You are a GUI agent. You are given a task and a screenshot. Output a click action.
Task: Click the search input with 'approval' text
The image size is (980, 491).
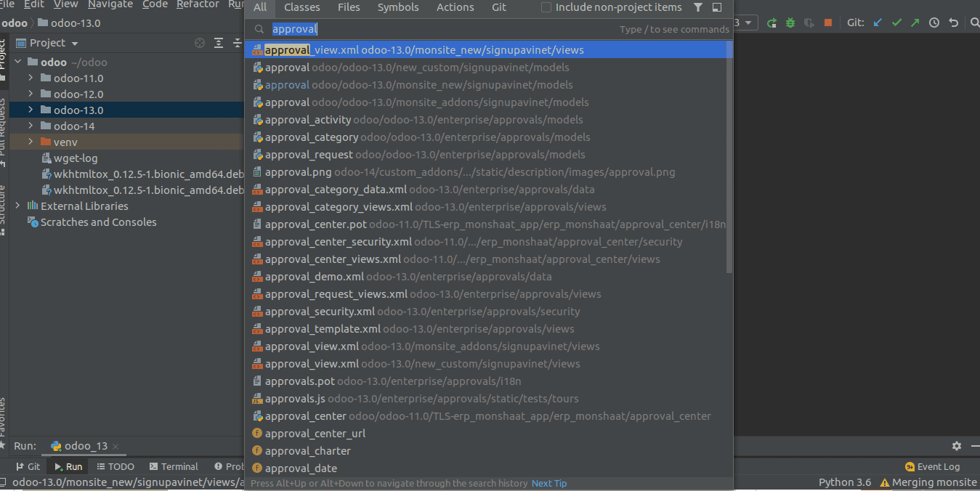[x=436, y=29]
